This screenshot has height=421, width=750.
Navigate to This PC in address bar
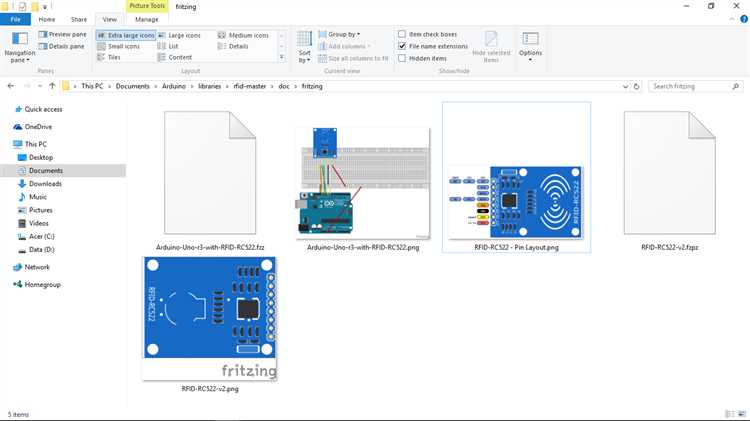click(92, 86)
